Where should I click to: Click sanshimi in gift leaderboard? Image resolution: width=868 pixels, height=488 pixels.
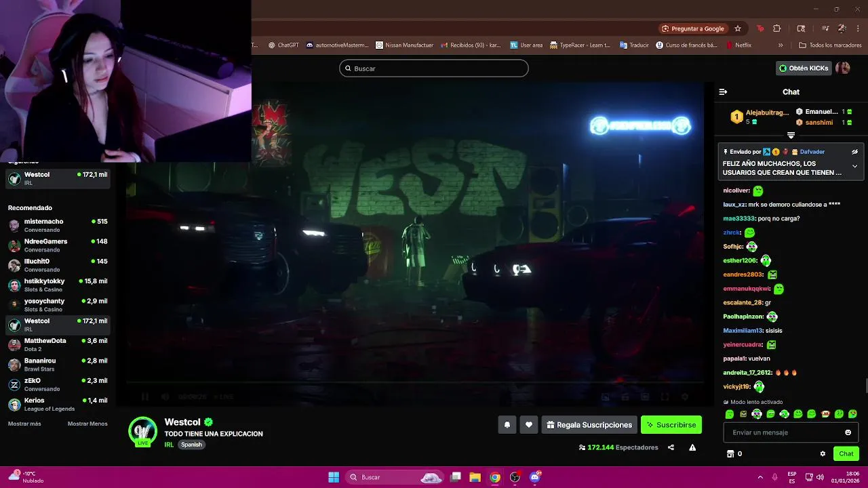click(819, 123)
